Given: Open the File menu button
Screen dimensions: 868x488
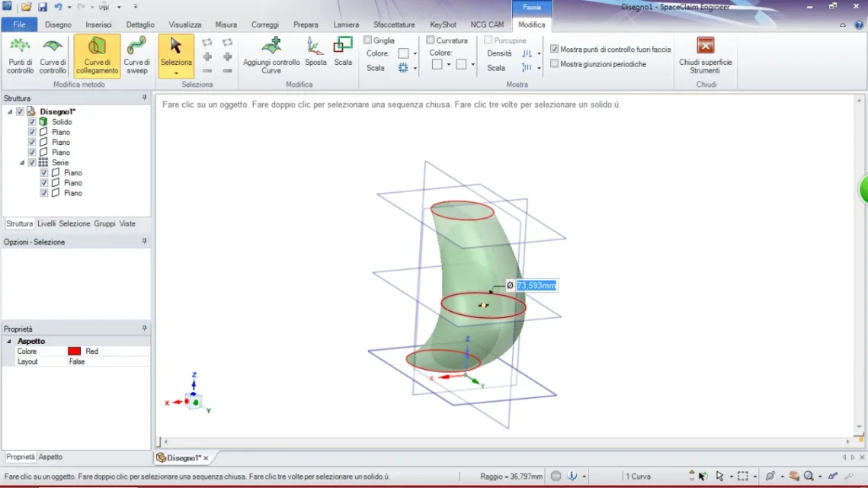Looking at the screenshot, I should (x=19, y=24).
